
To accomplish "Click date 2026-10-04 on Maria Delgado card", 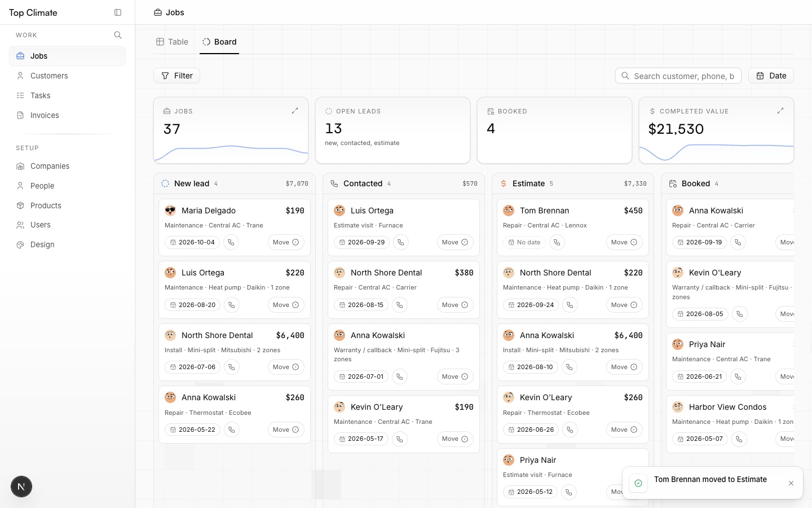I will 192,242.
